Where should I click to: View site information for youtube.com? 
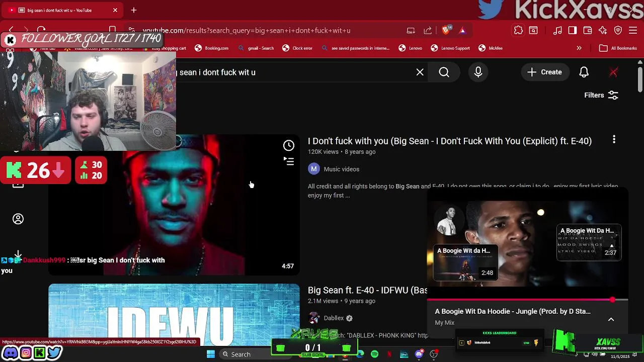pos(131,30)
